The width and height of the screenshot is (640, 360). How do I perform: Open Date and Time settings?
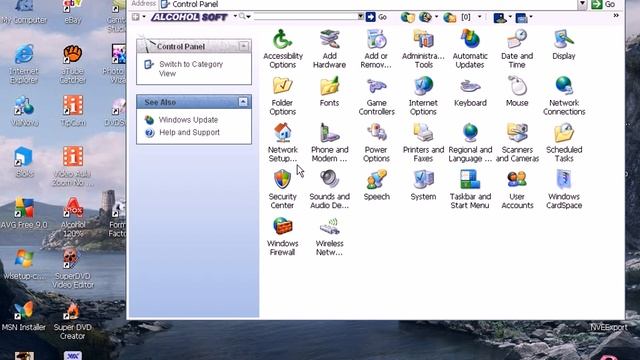tap(517, 49)
